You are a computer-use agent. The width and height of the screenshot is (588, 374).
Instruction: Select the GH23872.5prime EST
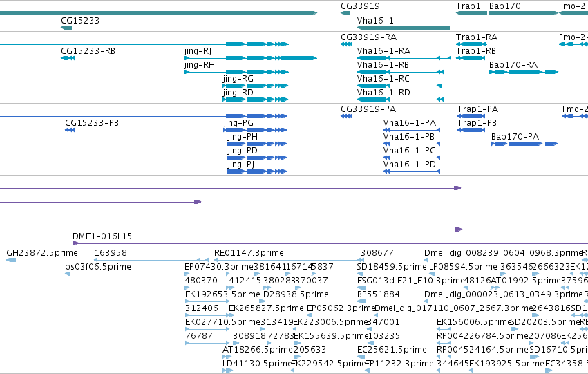[11, 261]
